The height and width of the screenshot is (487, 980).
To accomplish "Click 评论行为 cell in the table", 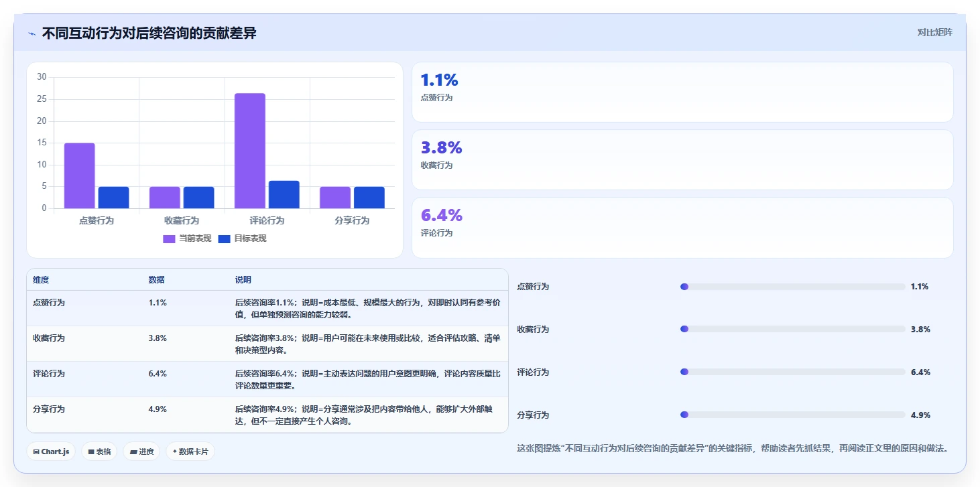I will click(49, 374).
